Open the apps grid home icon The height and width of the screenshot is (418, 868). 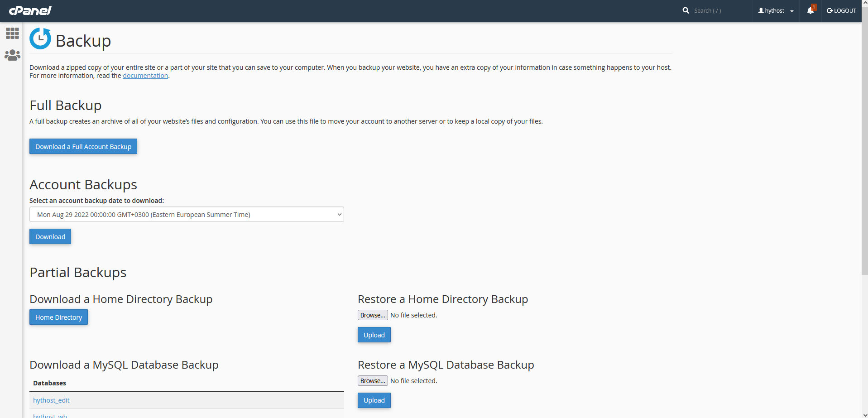12,33
